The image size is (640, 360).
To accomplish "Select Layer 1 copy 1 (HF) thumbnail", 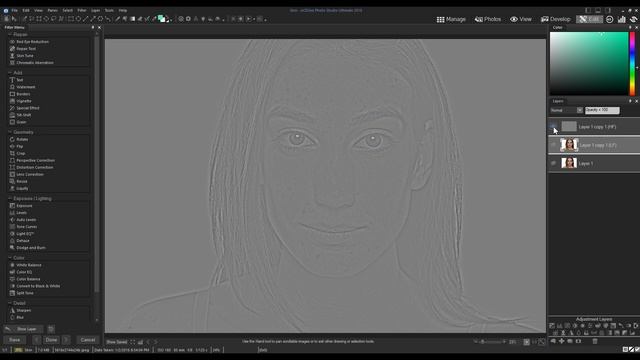I will click(569, 127).
